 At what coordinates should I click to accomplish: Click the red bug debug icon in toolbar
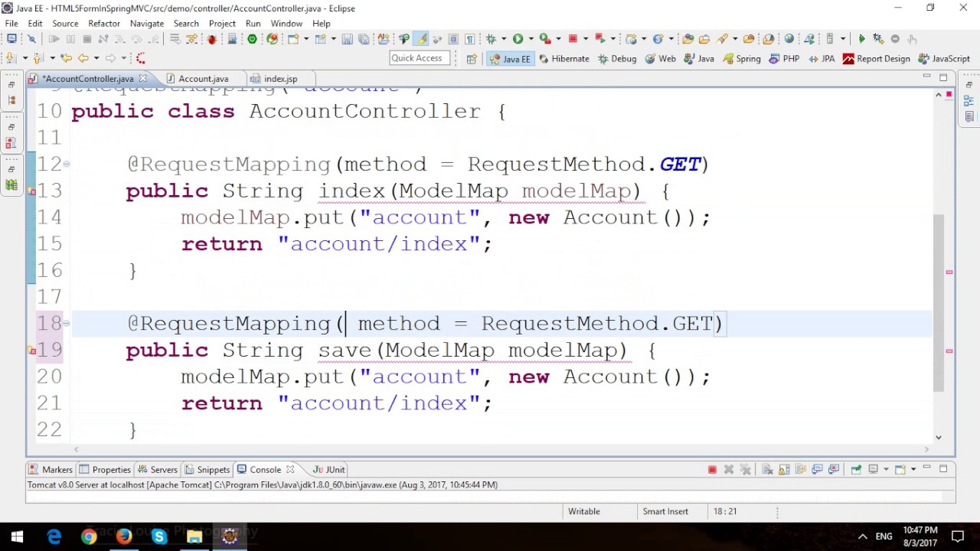(211, 38)
